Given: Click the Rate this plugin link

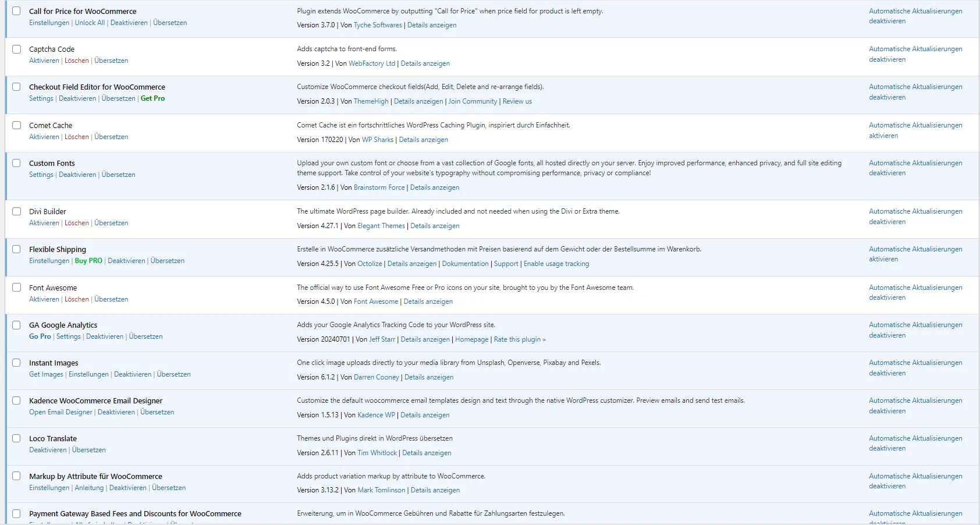Looking at the screenshot, I should tap(520, 339).
